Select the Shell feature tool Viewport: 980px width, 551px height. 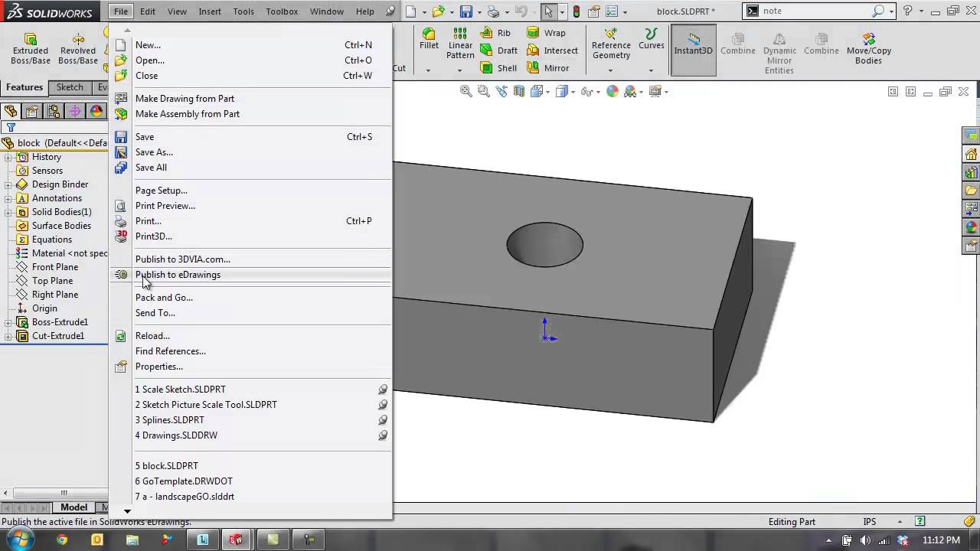point(498,68)
